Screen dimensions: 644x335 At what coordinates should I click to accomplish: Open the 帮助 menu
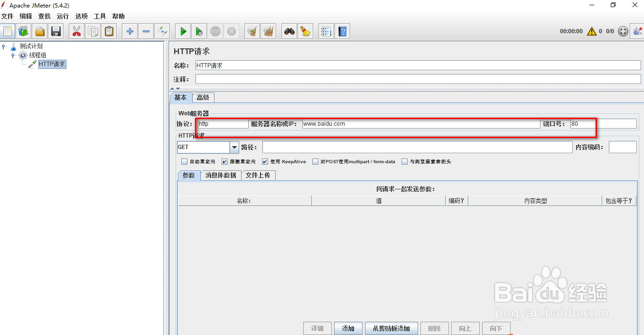click(x=118, y=16)
